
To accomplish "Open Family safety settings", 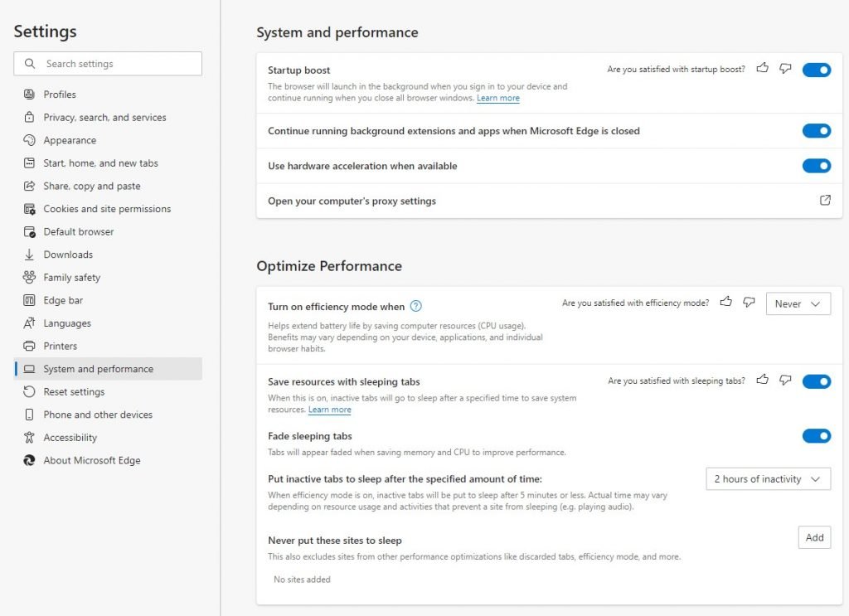I will click(109, 277).
